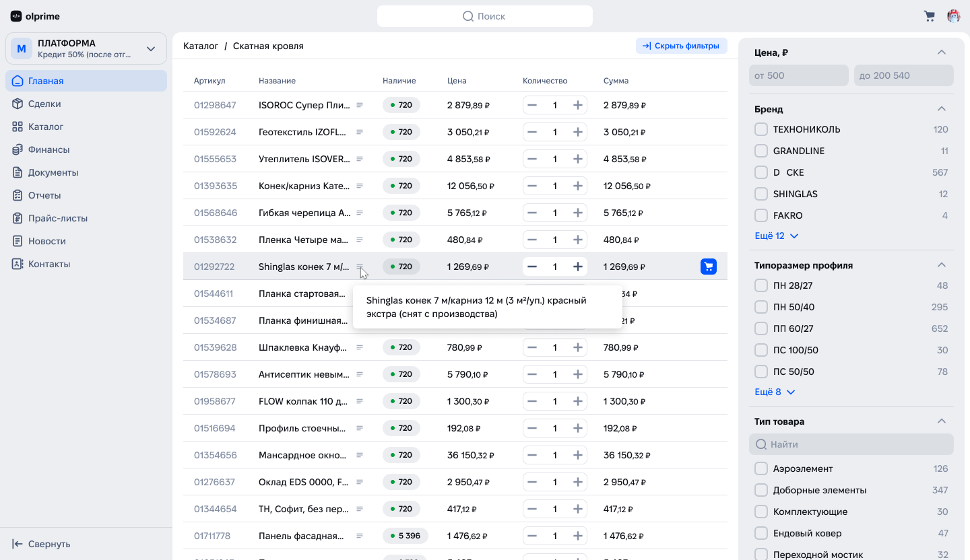Open Прайс-листы sidebar section

pos(57,218)
